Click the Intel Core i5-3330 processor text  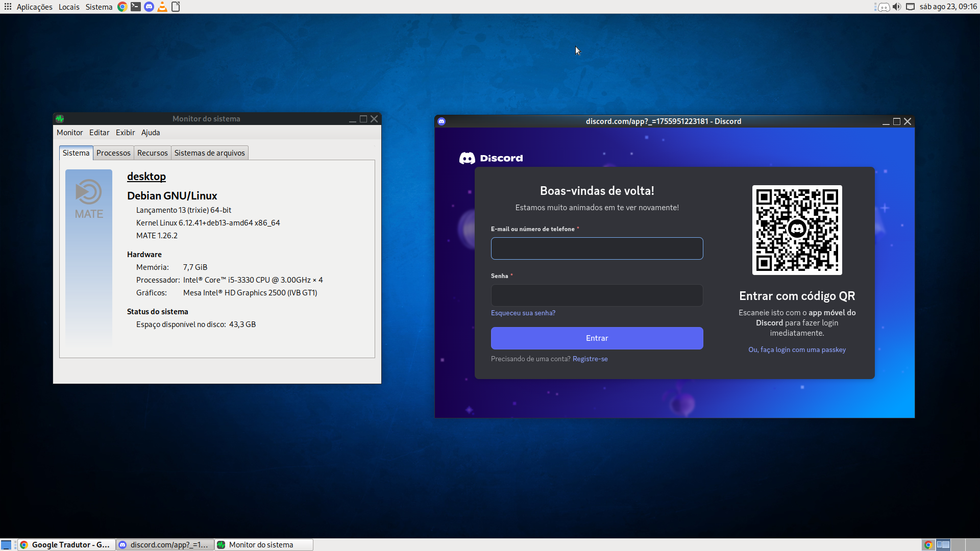(253, 280)
